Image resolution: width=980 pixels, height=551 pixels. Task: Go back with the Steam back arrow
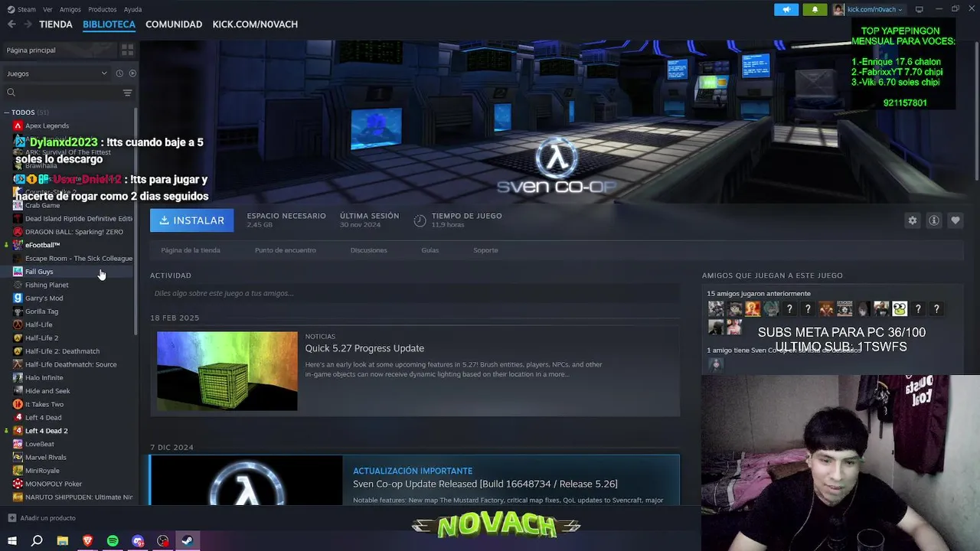(11, 24)
